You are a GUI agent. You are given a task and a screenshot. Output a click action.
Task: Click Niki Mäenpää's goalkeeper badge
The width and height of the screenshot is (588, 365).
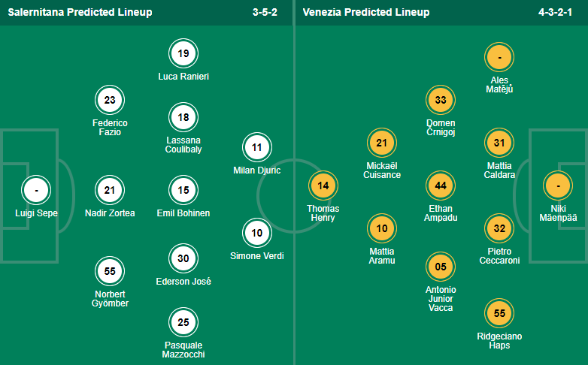click(558, 186)
